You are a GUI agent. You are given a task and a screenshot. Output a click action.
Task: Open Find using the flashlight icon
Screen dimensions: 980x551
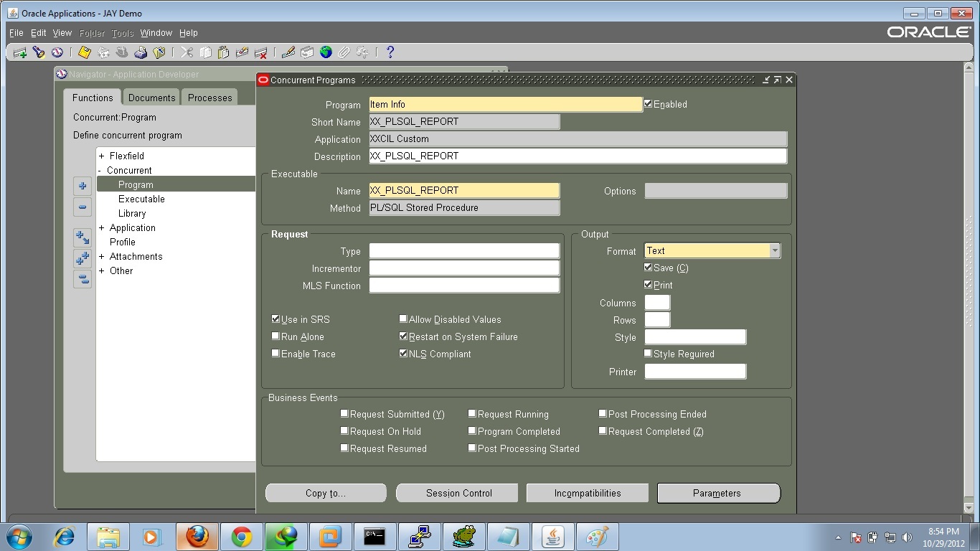tap(39, 52)
